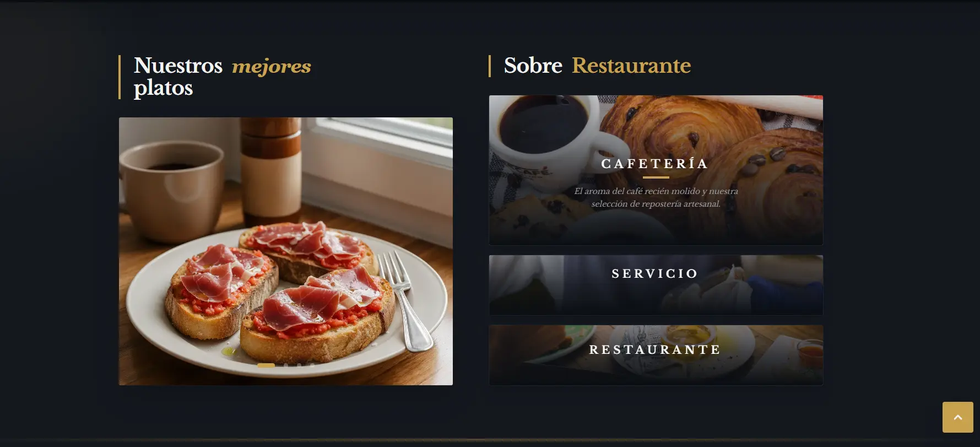
Task: Click the gold underline beneath CAFETERÍA
Action: [656, 177]
